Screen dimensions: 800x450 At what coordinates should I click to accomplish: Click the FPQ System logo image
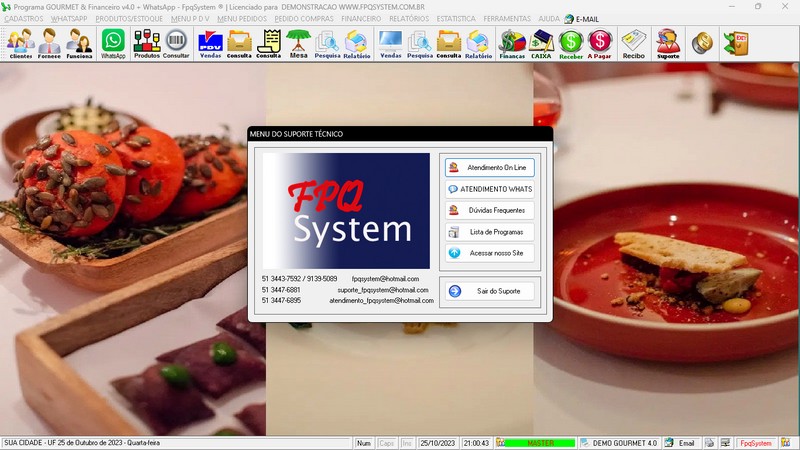[x=346, y=211]
